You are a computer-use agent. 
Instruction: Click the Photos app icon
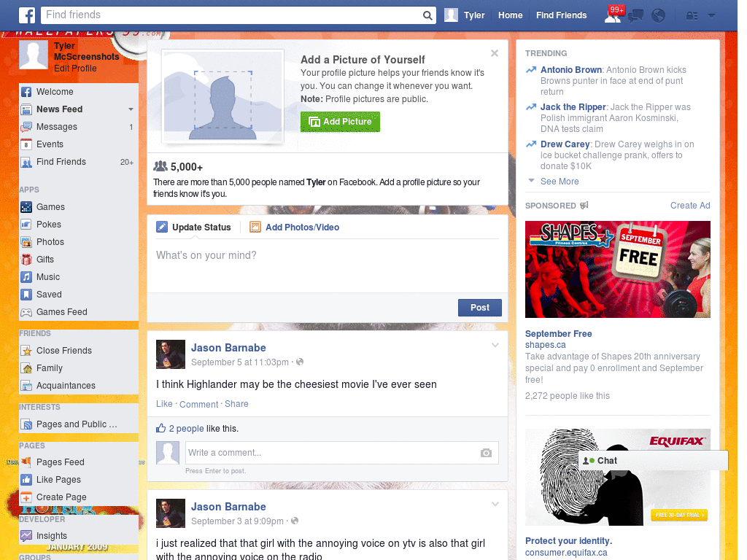(x=26, y=242)
